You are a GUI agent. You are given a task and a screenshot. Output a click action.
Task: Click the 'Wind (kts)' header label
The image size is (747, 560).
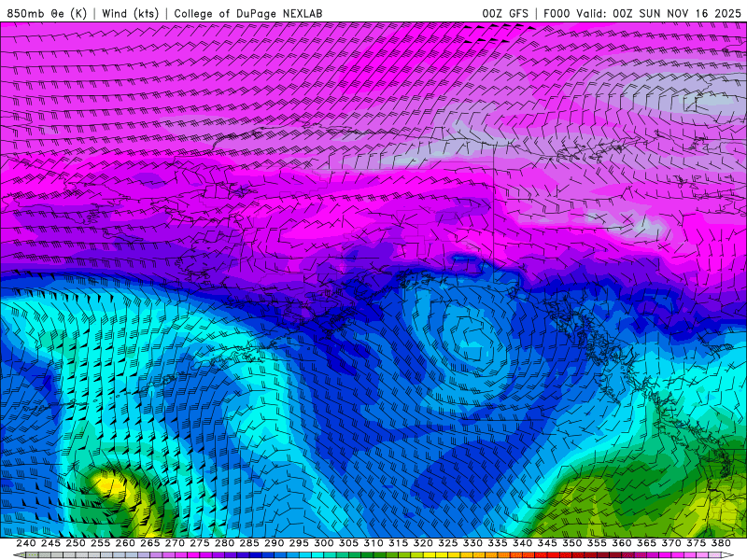(x=130, y=13)
